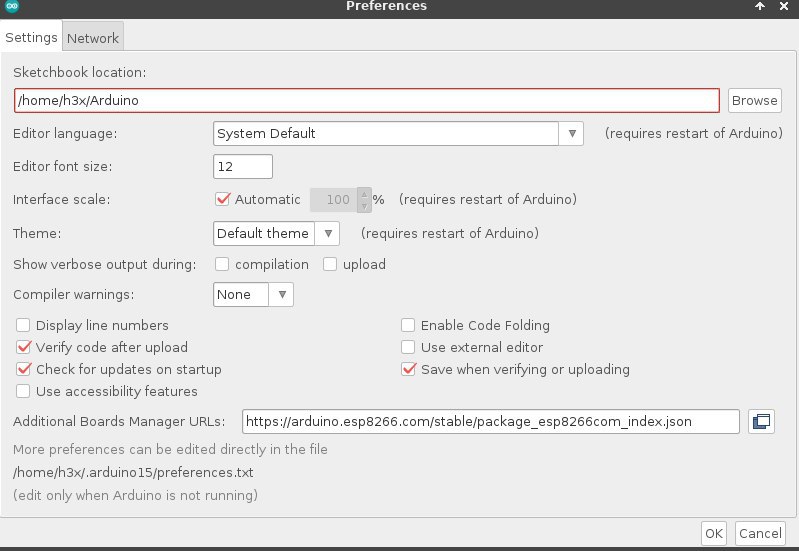Expand the Editor language arrow button
The image size is (799, 551).
[x=571, y=134]
